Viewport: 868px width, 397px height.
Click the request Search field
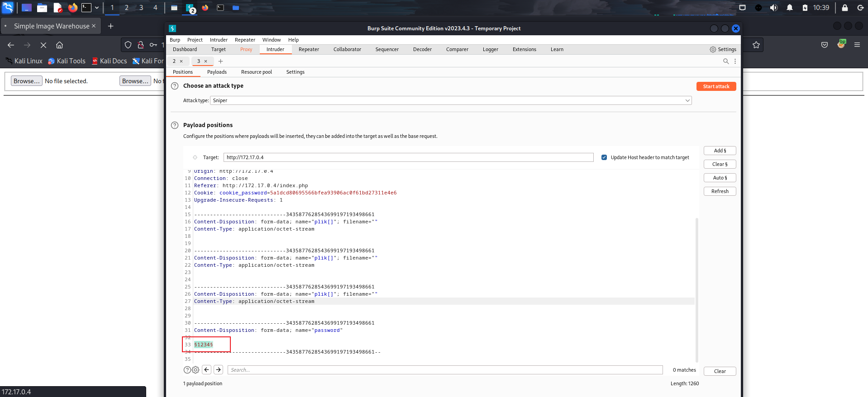coord(445,370)
